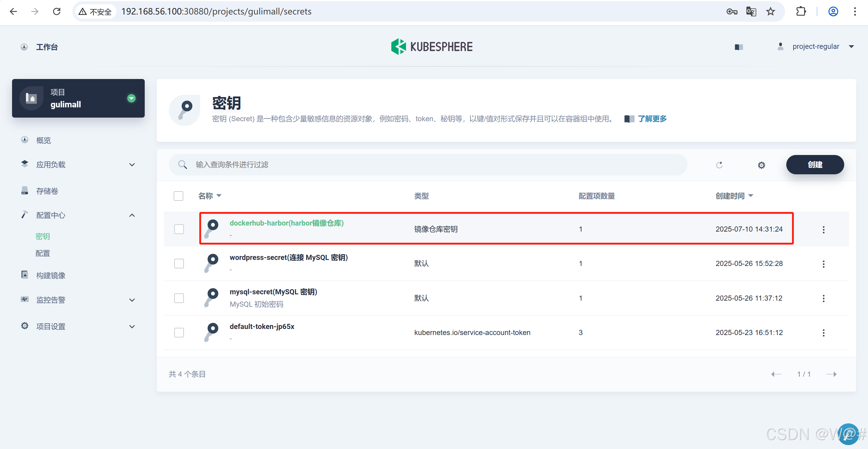Screen dimensions: 868x449
Task: Focus the filter search input
Action: [x=427, y=165]
